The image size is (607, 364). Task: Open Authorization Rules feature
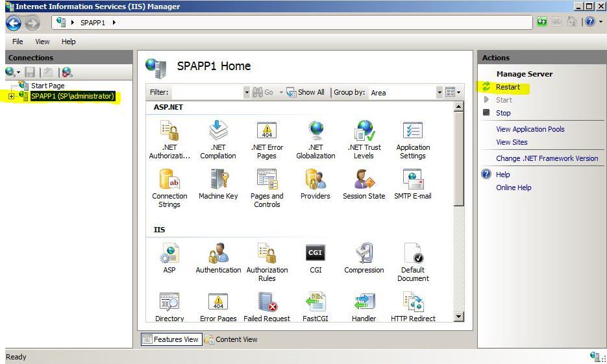267,262
